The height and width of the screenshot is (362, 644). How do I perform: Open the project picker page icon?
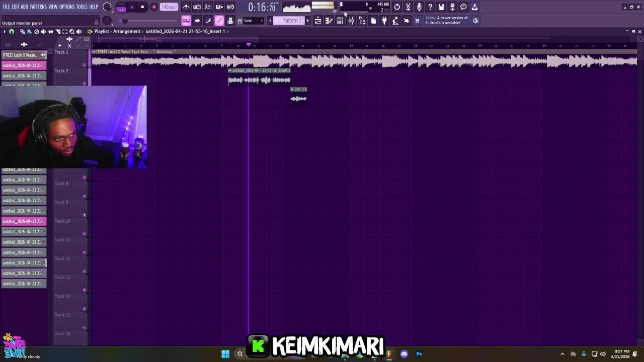point(373,21)
